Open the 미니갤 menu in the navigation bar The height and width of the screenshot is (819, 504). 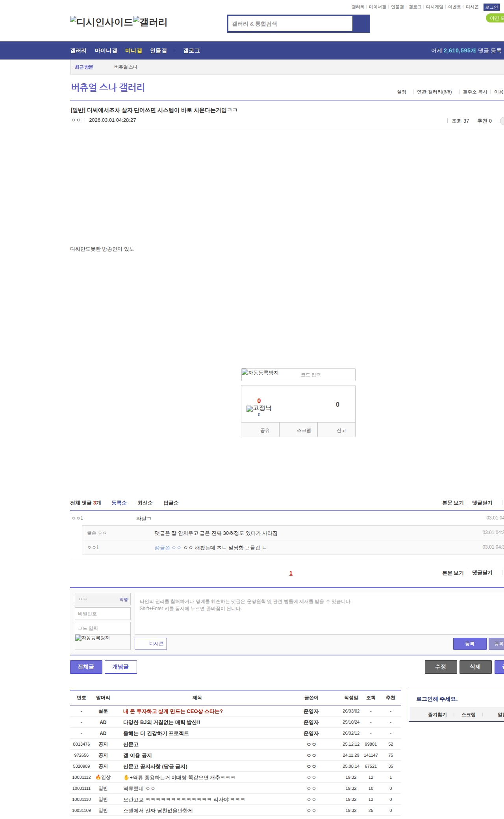[x=133, y=50]
